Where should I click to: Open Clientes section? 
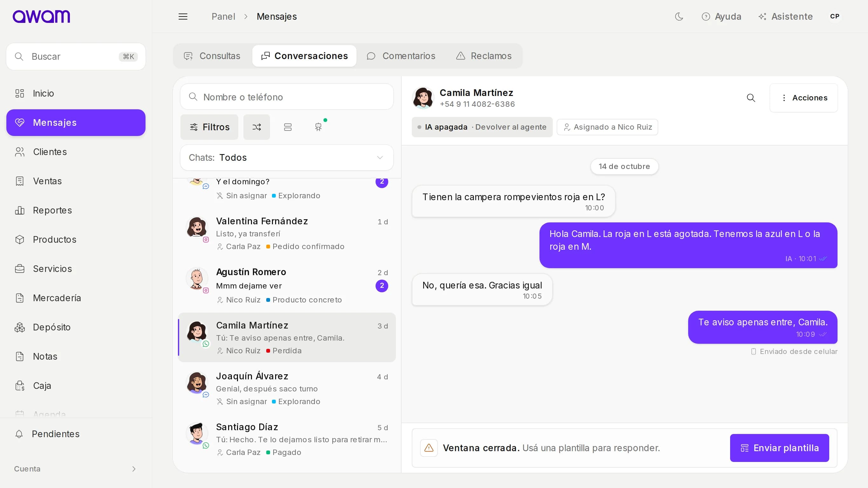click(76, 152)
